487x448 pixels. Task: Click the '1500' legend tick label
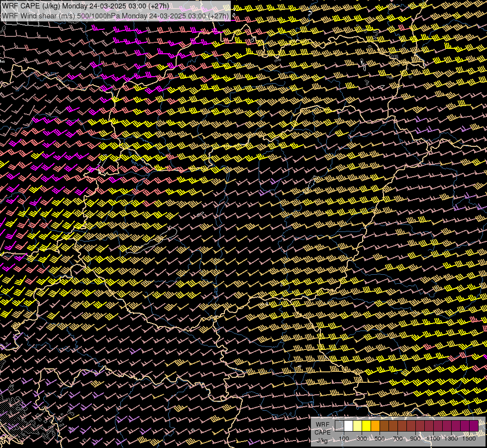469,439
